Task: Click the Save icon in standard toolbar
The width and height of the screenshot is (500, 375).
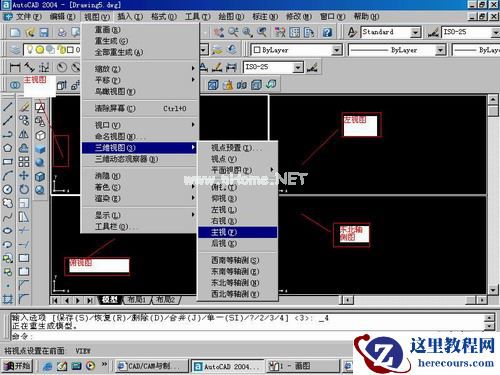Action: (44, 32)
